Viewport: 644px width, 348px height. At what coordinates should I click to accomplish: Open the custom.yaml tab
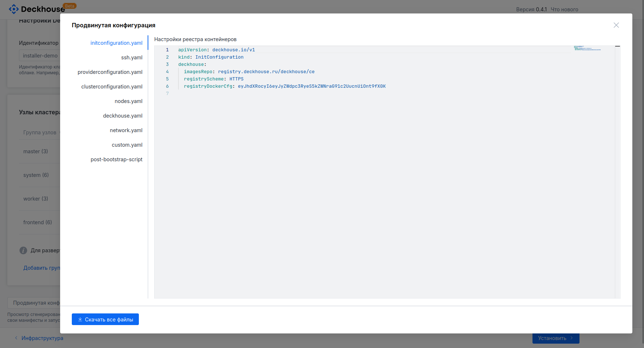[x=127, y=145]
